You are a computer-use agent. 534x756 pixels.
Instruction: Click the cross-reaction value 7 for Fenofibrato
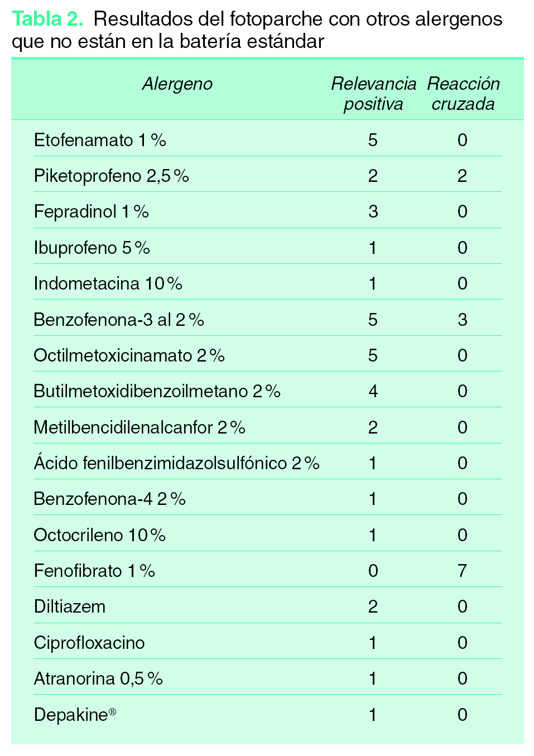coord(462,571)
